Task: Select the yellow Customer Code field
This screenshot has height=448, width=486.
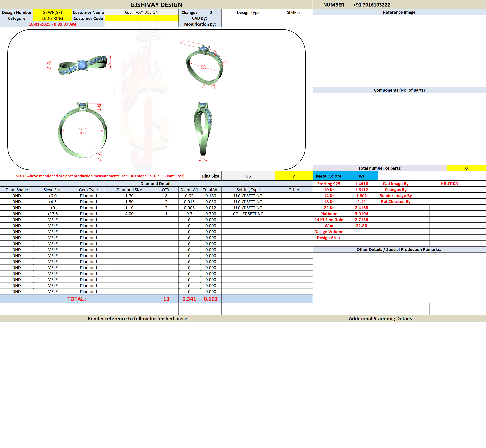Action: (x=142, y=18)
